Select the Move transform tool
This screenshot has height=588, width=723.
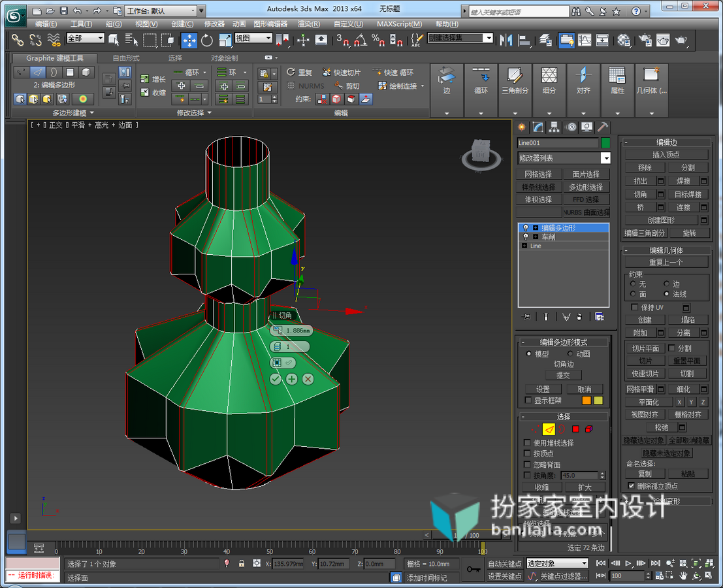[189, 40]
